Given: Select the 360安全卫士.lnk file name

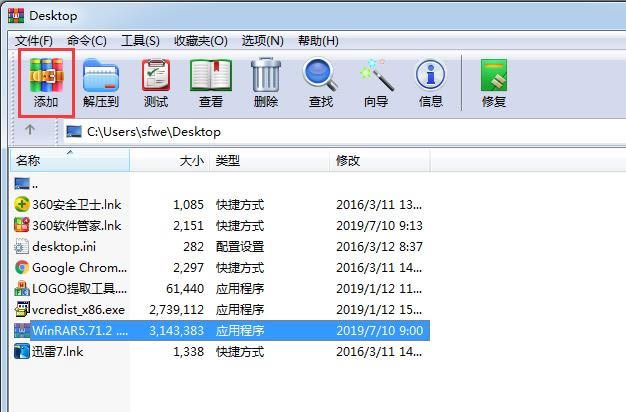Looking at the screenshot, I should [77, 204].
